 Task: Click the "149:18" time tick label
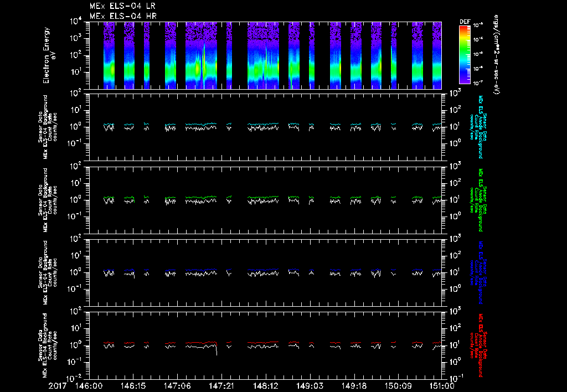(354, 386)
